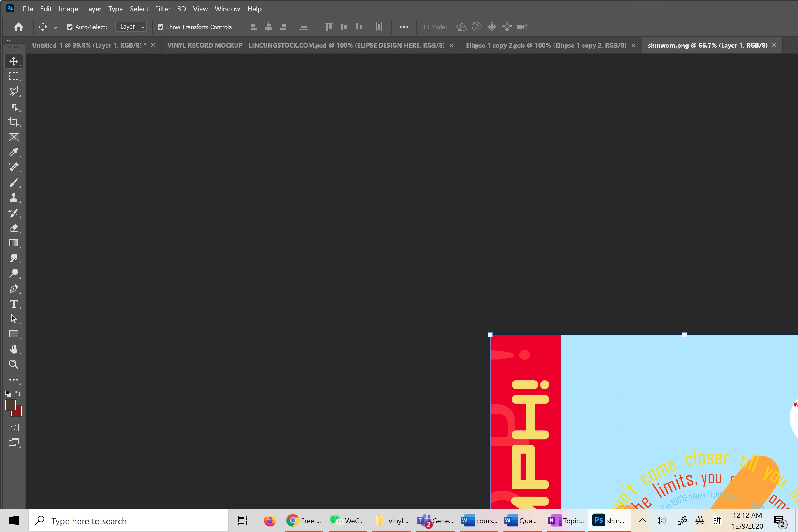Screen dimensions: 798x532
Task: Open the Auto-Select Layer dropdown
Action: pos(131,27)
